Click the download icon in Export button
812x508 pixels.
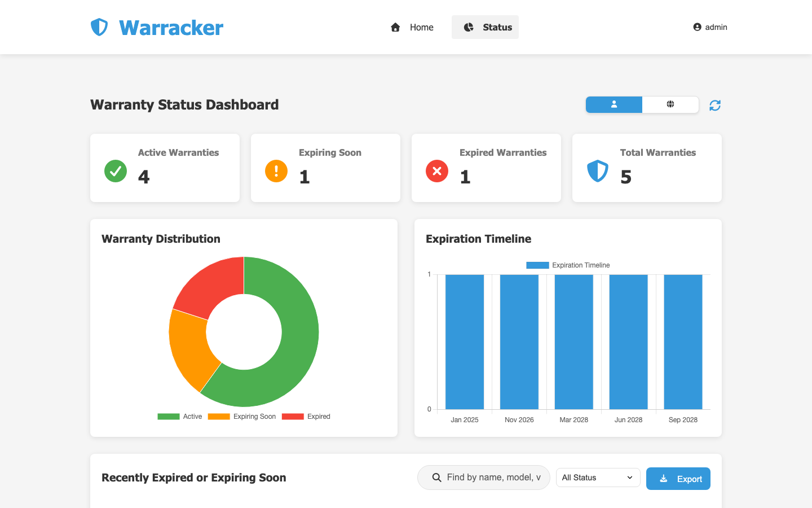pyautogui.click(x=664, y=479)
